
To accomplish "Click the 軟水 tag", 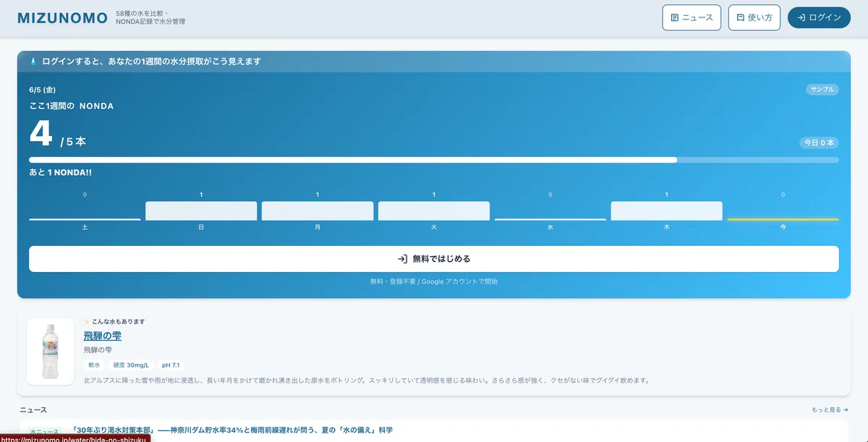I will (94, 365).
